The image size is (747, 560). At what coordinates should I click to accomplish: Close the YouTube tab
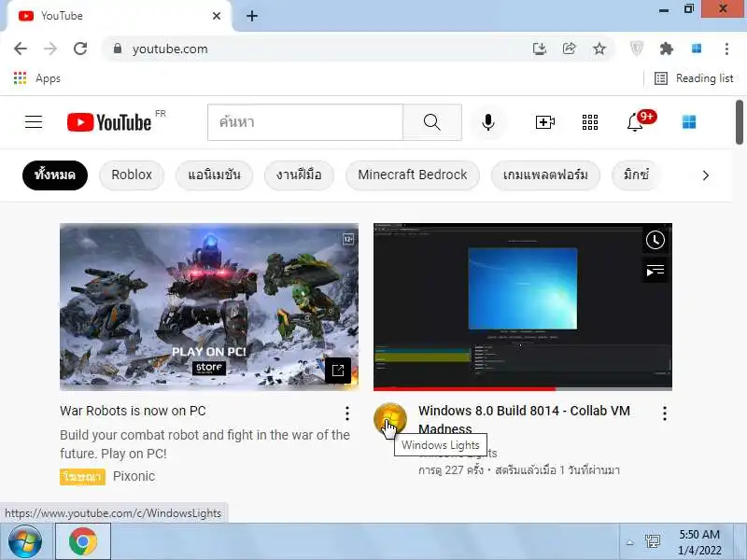[x=217, y=16]
